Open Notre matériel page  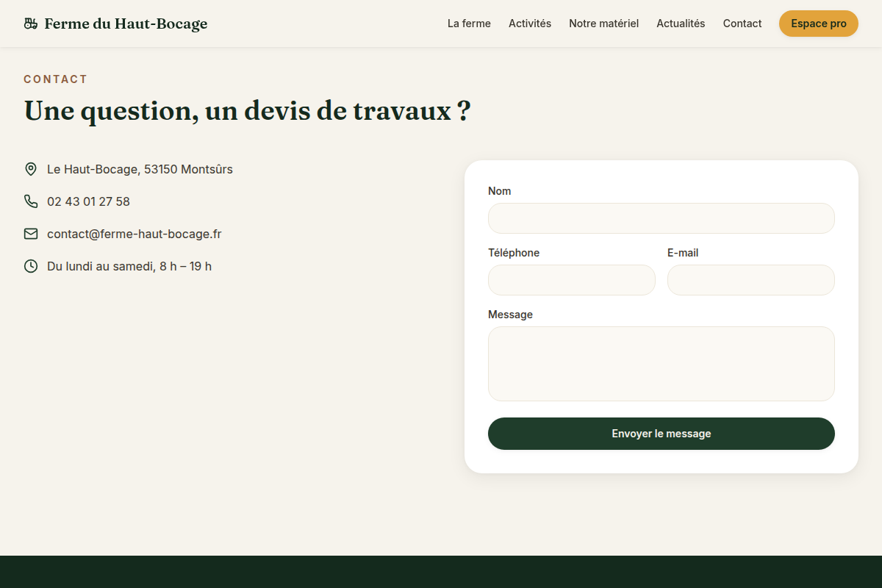pos(603,24)
